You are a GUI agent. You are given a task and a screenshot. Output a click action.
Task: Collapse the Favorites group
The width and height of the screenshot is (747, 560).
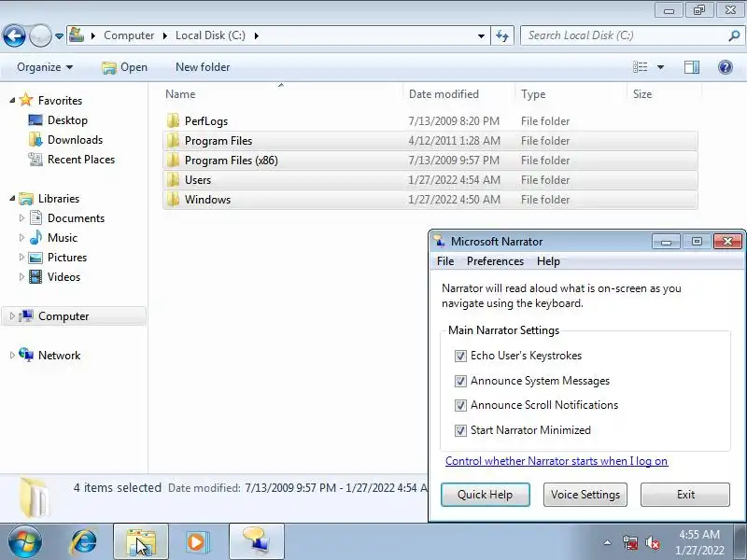[12, 100]
